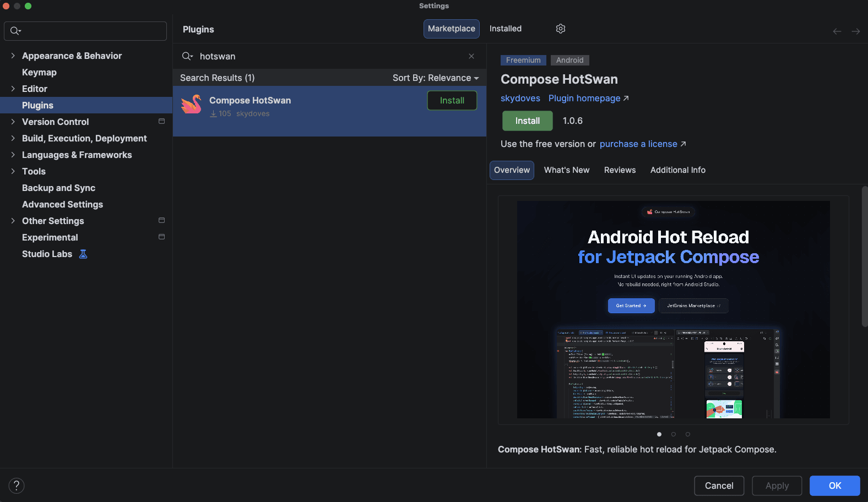This screenshot has height=502, width=868.
Task: Expand Appearance & Behavior section
Action: click(x=13, y=56)
